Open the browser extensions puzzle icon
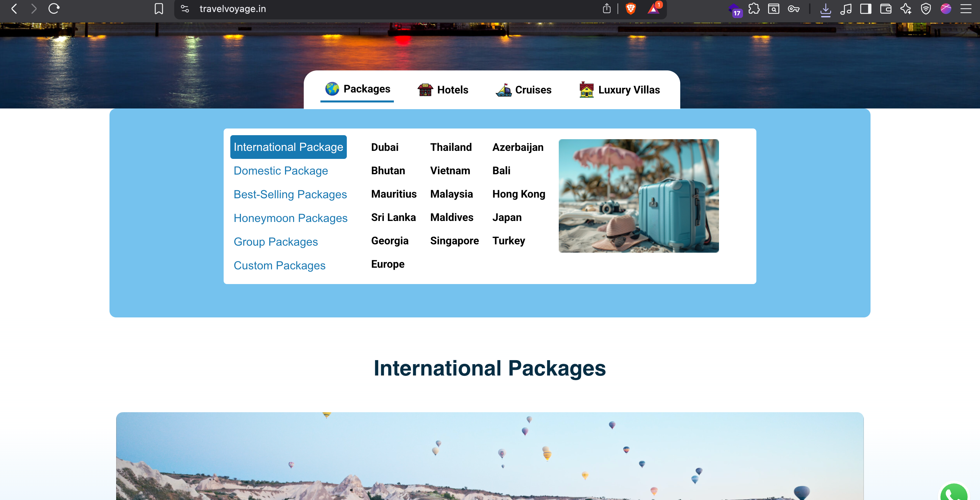980x500 pixels. pyautogui.click(x=754, y=8)
